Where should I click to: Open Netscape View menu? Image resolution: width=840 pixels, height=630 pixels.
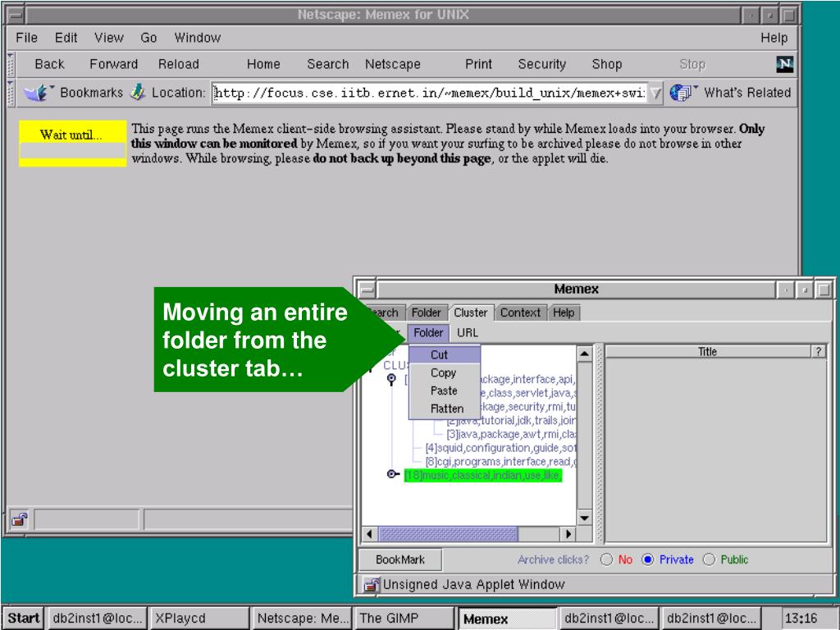(109, 38)
